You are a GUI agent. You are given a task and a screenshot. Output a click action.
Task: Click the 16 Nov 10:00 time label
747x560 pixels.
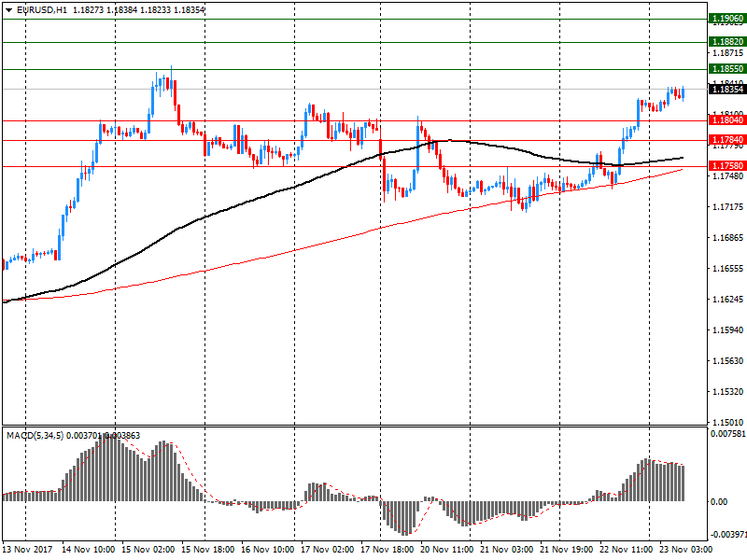point(267,550)
